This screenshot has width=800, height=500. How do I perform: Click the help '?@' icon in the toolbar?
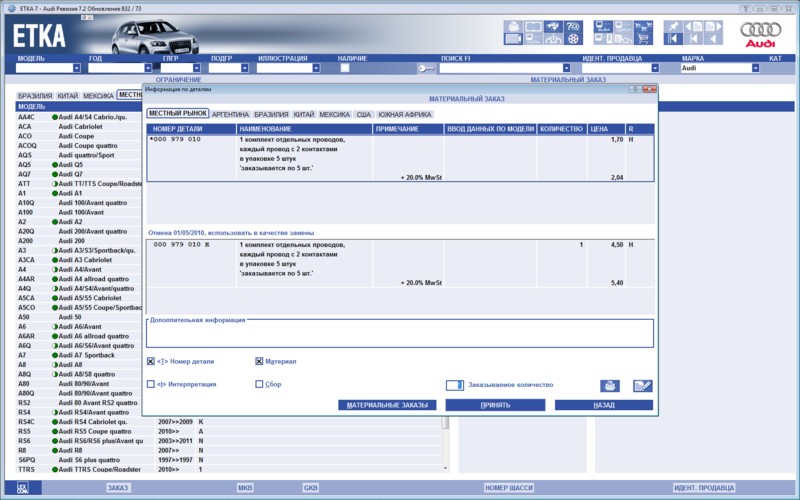point(573,26)
